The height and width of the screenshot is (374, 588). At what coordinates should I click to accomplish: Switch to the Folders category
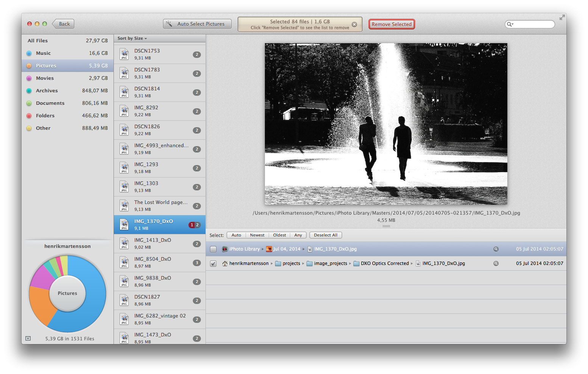tap(67, 116)
